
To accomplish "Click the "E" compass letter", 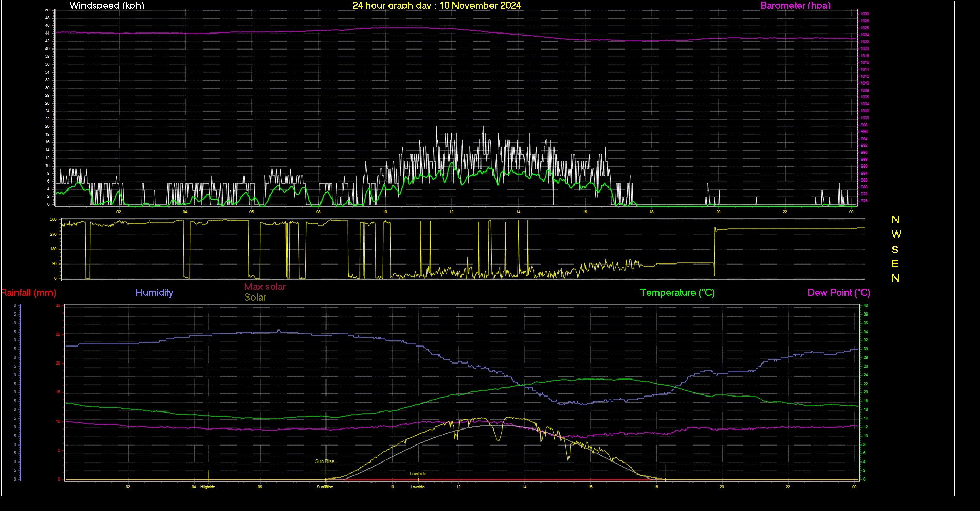I will coord(895,264).
